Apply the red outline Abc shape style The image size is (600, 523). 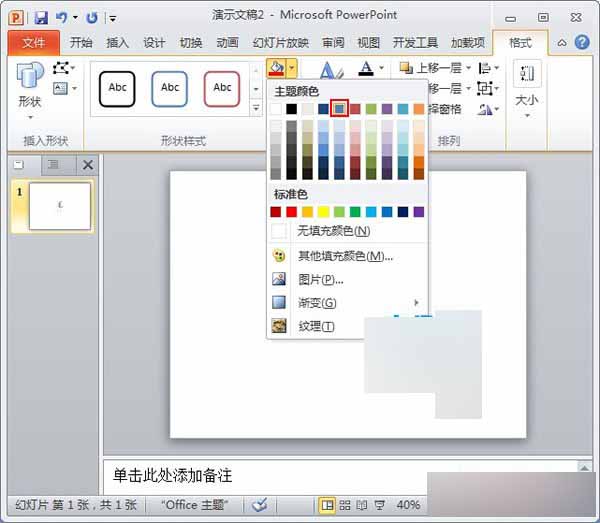point(222,89)
